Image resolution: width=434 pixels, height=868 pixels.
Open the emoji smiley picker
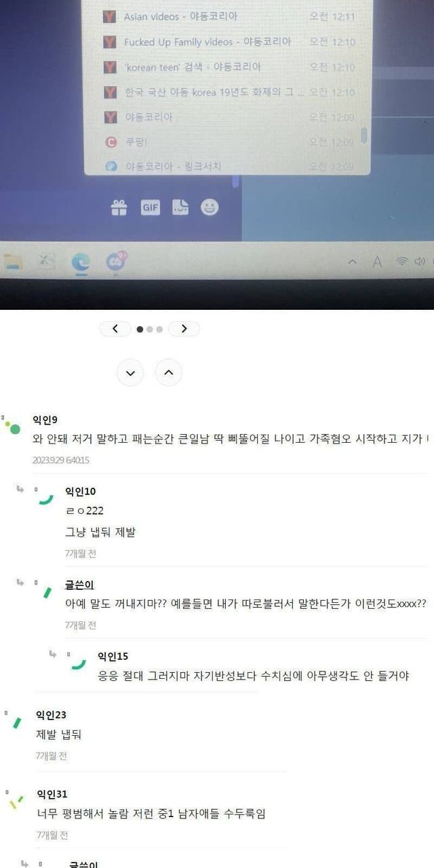pos(210,208)
